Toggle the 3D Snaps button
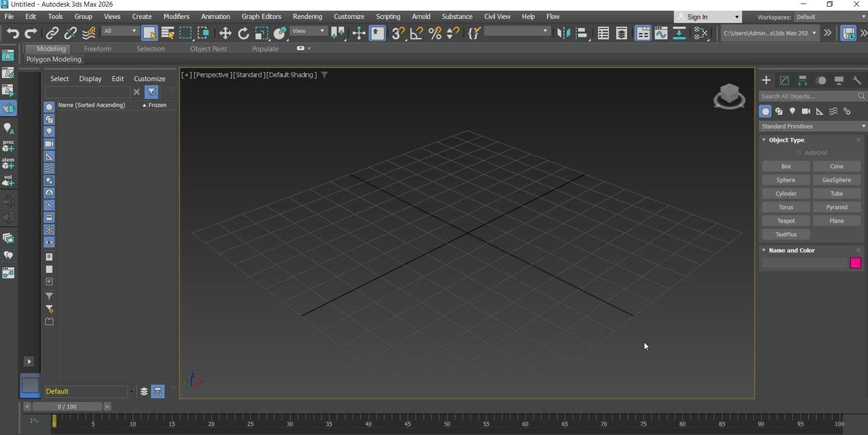The image size is (868, 435). click(398, 33)
